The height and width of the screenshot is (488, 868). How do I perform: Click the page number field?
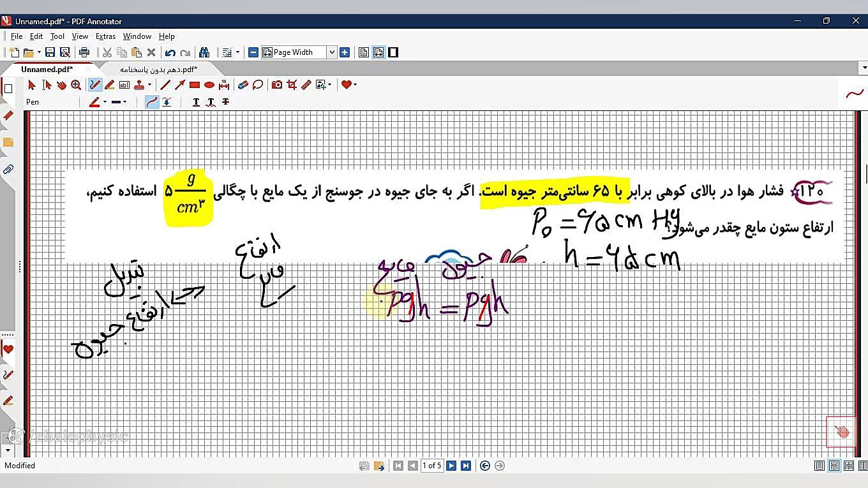tap(431, 466)
